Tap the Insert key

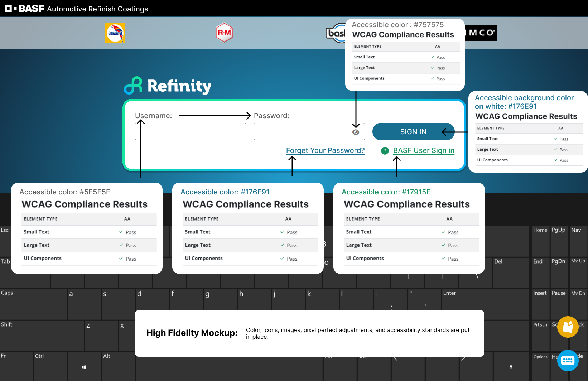pos(540,304)
